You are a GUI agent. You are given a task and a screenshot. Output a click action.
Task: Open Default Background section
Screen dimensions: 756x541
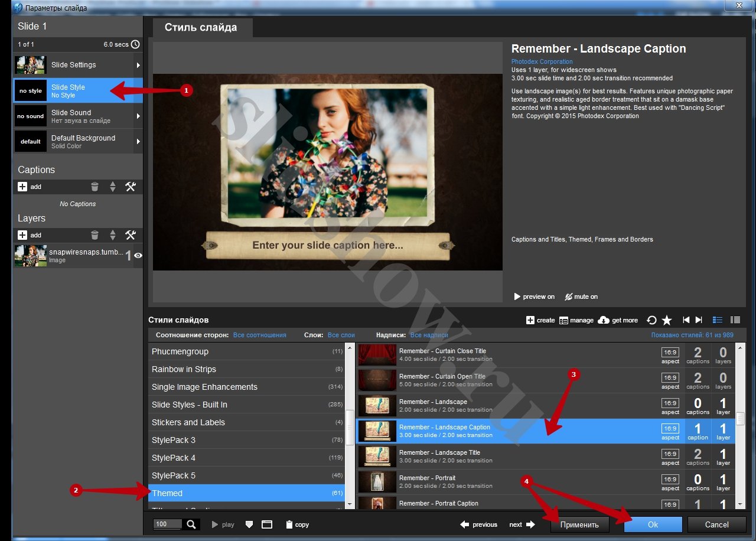pos(78,142)
